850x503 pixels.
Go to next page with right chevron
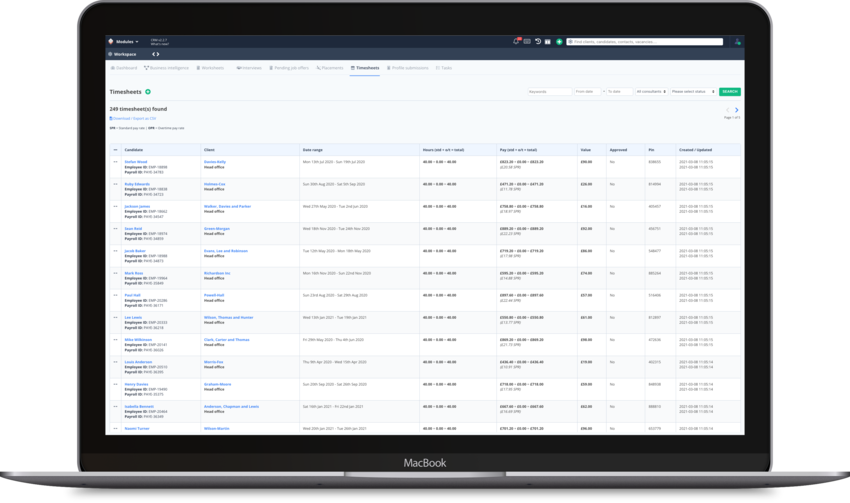click(736, 110)
